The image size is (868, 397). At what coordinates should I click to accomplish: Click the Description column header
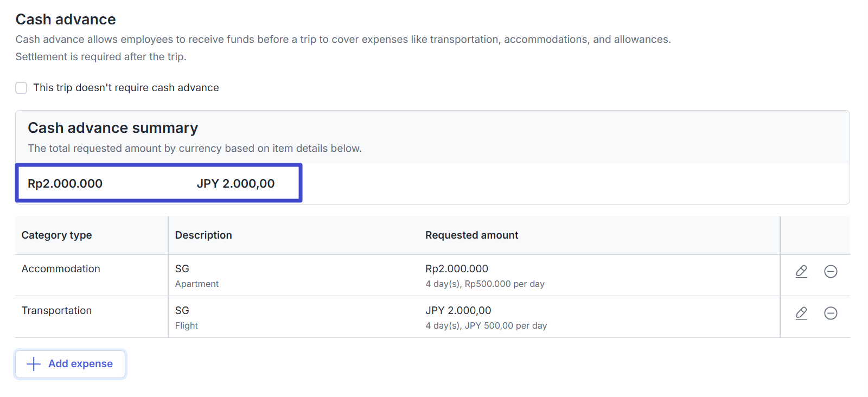click(x=203, y=235)
